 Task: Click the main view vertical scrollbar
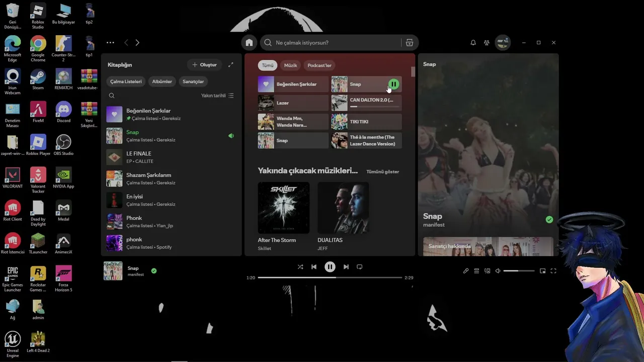click(413, 72)
